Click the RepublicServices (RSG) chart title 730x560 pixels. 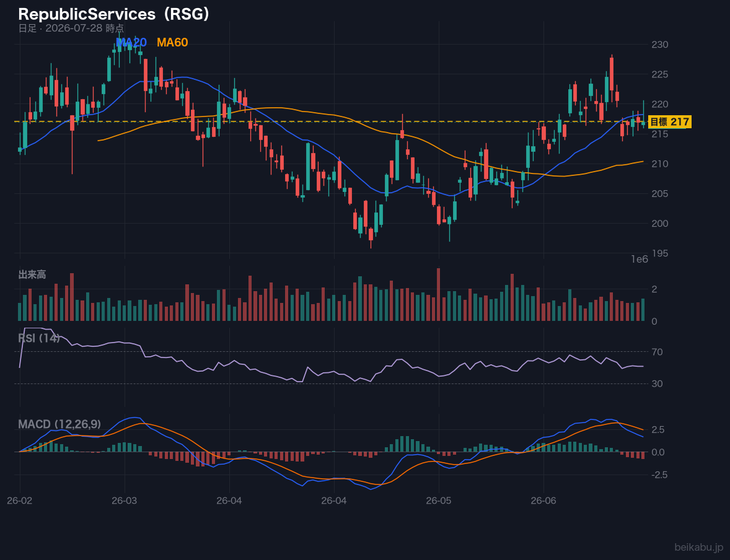tap(114, 14)
